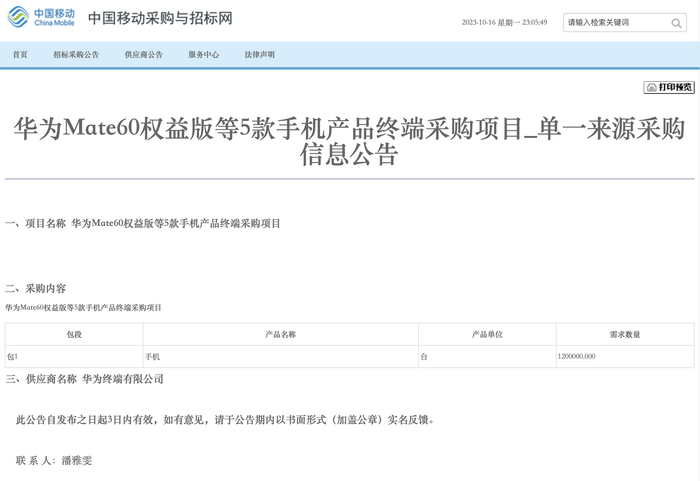This screenshot has width=700, height=481.
Task: Click the 产品单位 column header
Action: tap(488, 335)
